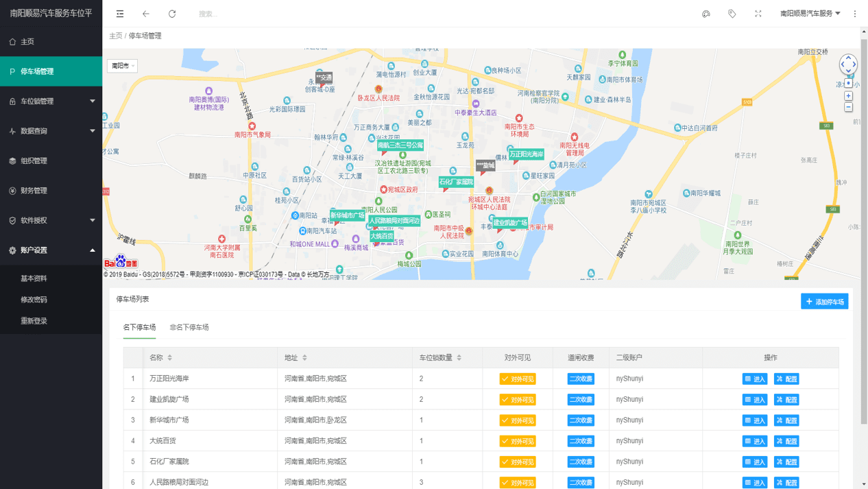Toggle 对外可见 for 石化厂家属院
Viewport: 868px width, 489px height.
pyautogui.click(x=518, y=462)
